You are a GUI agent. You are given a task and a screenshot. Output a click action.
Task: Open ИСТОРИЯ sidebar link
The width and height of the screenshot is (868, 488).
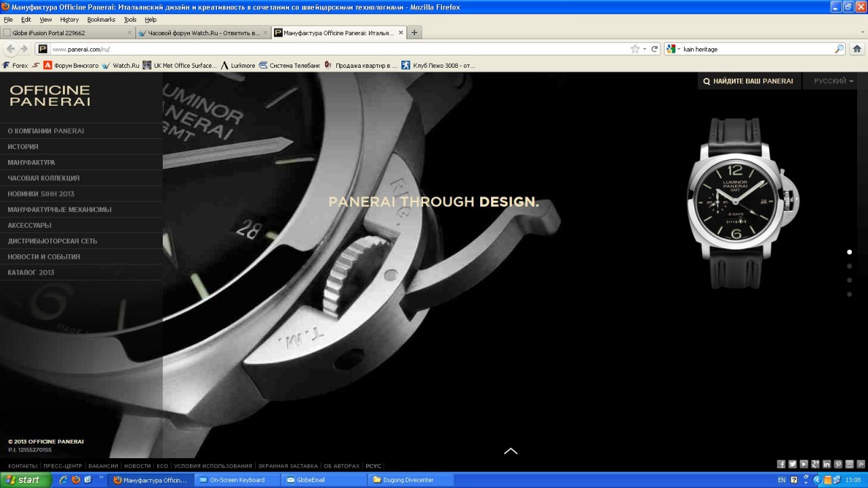[23, 146]
